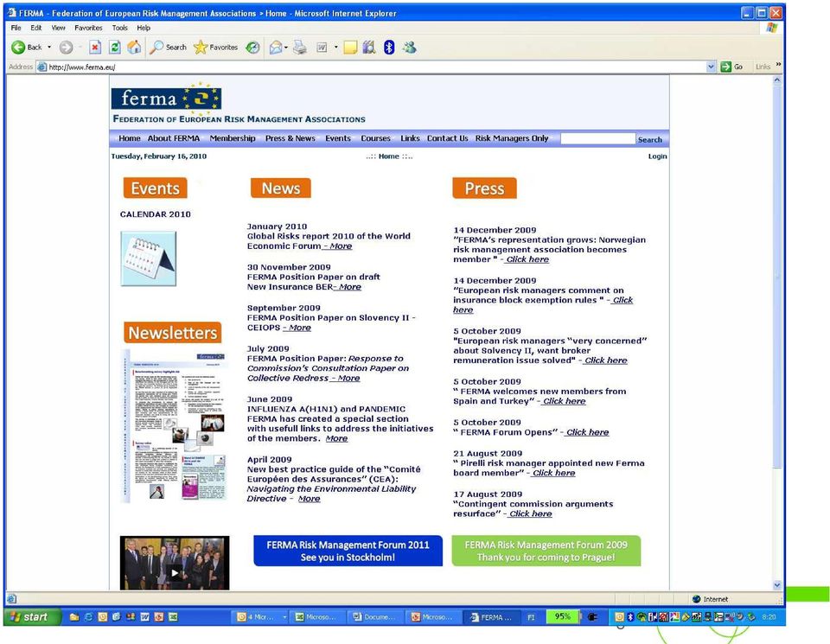830x644 pixels.
Task: Refresh the page using the green arrows icon
Action: [x=115, y=48]
